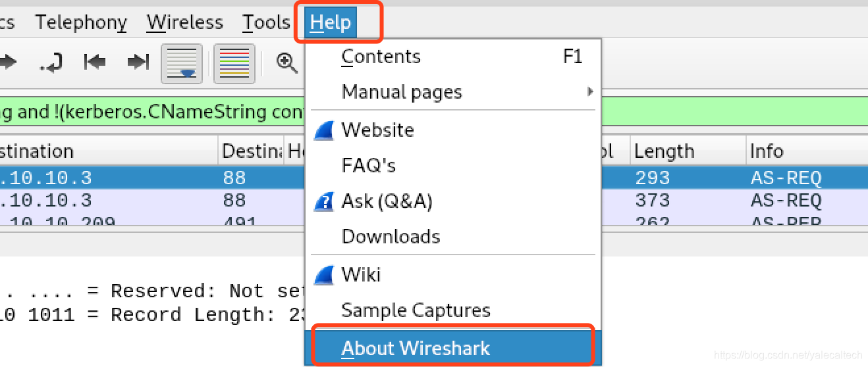Sort by the Destination column header
868x367 pixels.
click(x=109, y=151)
